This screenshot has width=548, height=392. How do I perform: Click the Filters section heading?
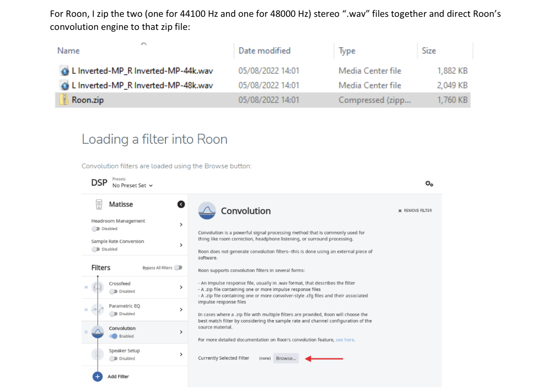point(101,268)
